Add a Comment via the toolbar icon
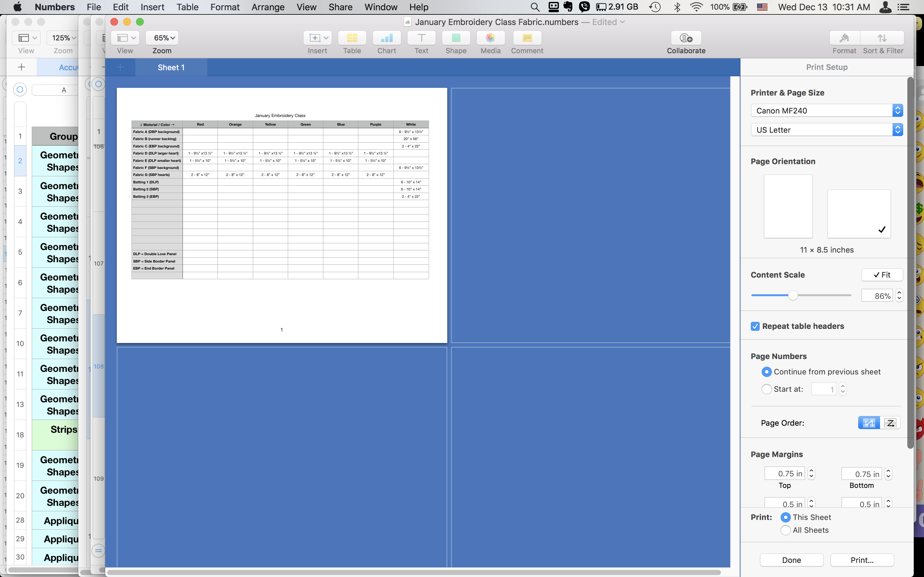 click(527, 38)
